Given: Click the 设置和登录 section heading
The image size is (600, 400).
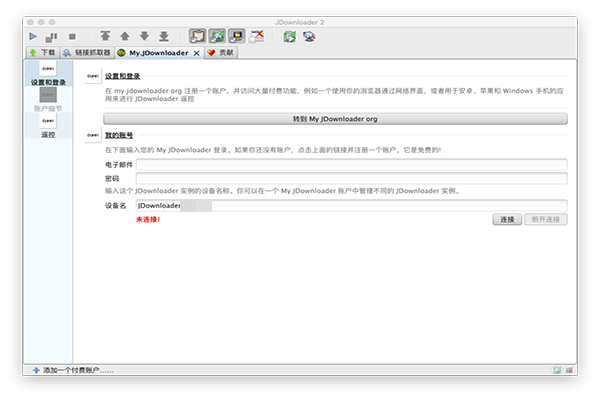Looking at the screenshot, I should (x=122, y=76).
